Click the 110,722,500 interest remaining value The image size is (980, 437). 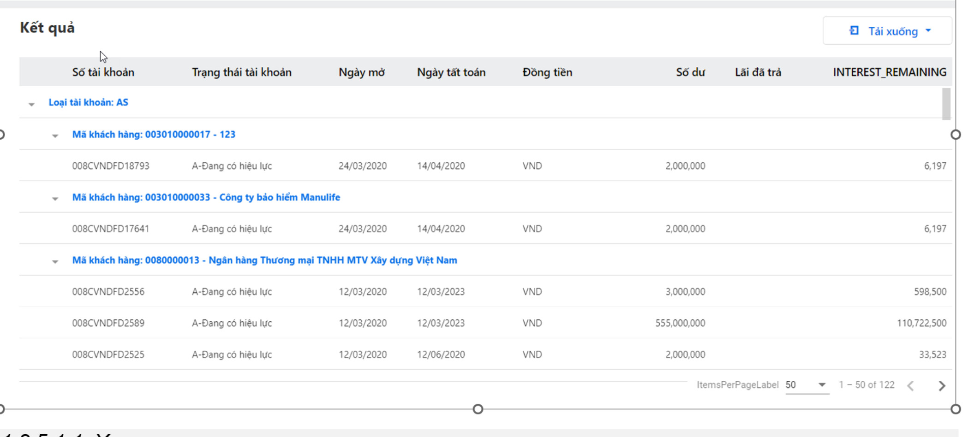coord(921,323)
